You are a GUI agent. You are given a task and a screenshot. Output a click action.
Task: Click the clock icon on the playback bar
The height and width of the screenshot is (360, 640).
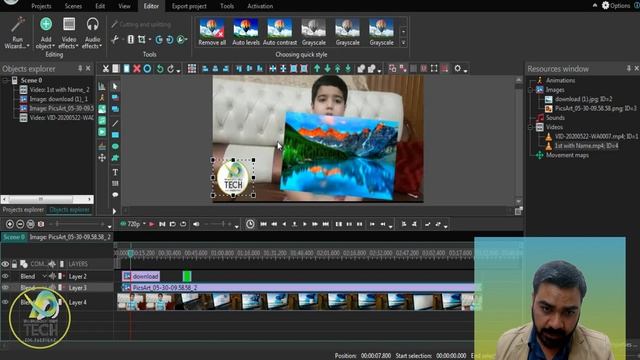click(x=250, y=224)
